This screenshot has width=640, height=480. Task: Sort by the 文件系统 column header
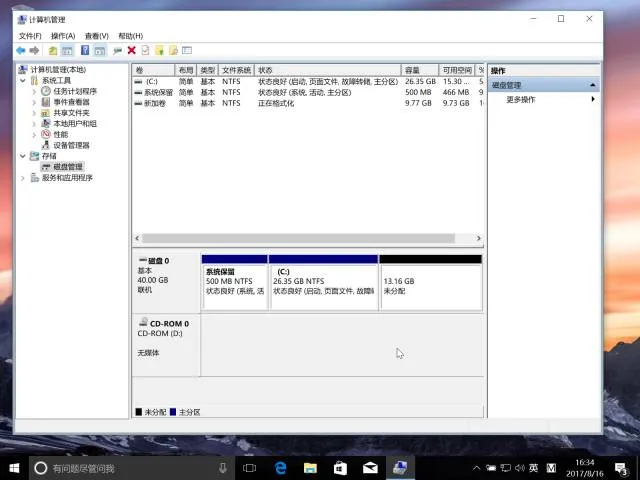coord(236,70)
